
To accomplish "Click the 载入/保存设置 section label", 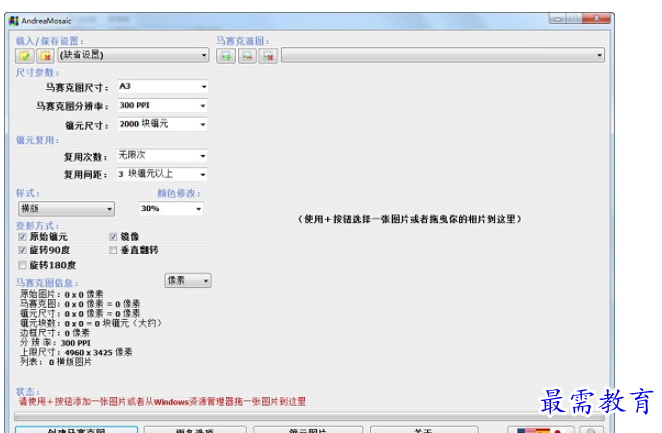I will pos(50,41).
